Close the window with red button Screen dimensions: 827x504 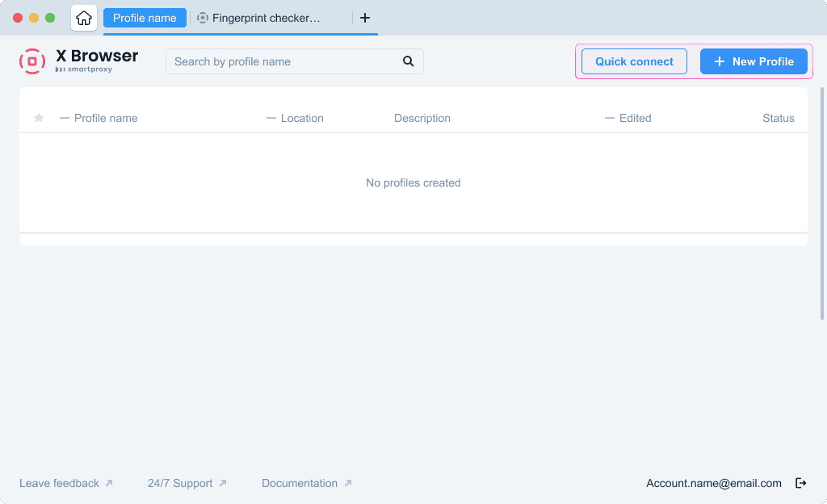18,18
